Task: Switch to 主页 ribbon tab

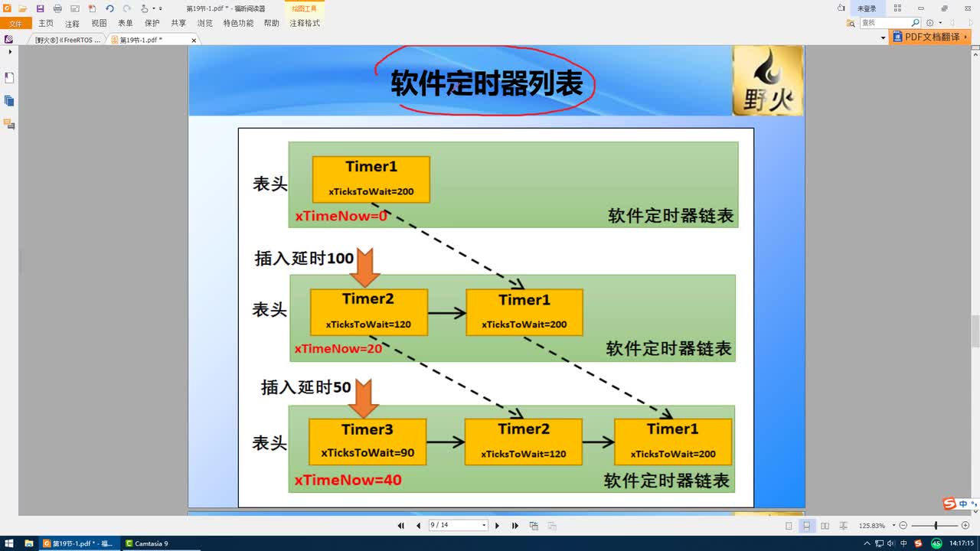Action: pos(46,24)
